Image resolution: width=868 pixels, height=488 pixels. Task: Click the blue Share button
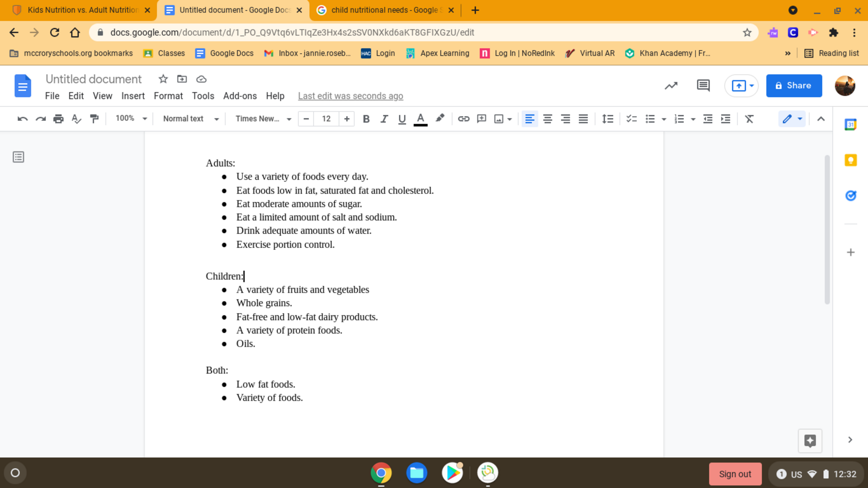793,86
